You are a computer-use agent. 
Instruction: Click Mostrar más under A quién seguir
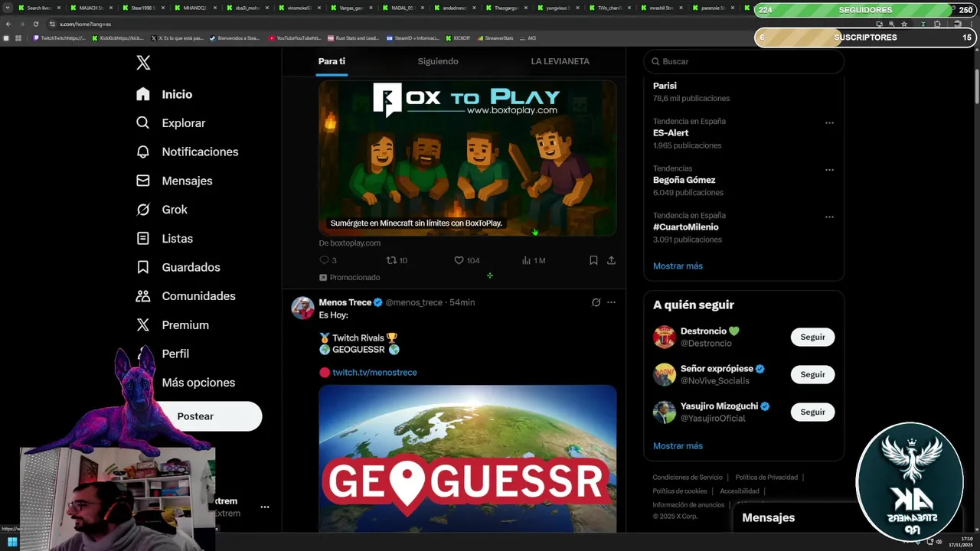(678, 446)
